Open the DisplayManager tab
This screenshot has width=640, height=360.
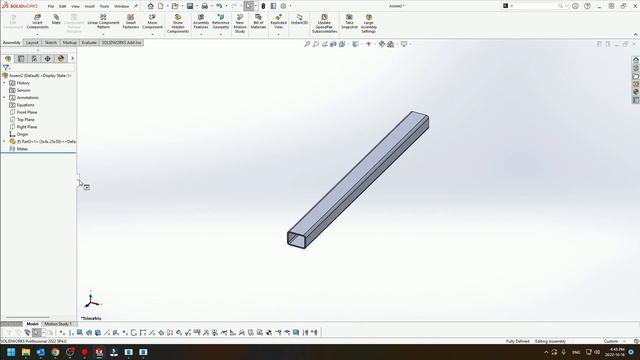pyautogui.click(x=61, y=59)
